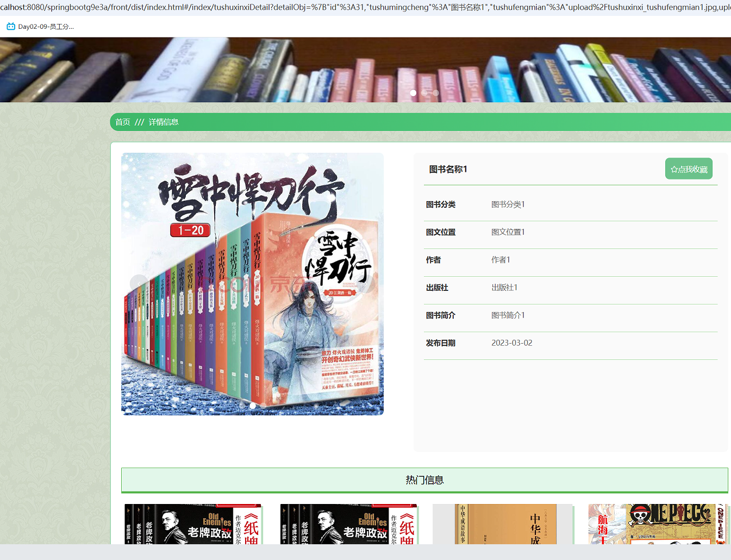The height and width of the screenshot is (560, 731).
Task: Select the third dot of the top banner carousel
Action: tap(436, 93)
